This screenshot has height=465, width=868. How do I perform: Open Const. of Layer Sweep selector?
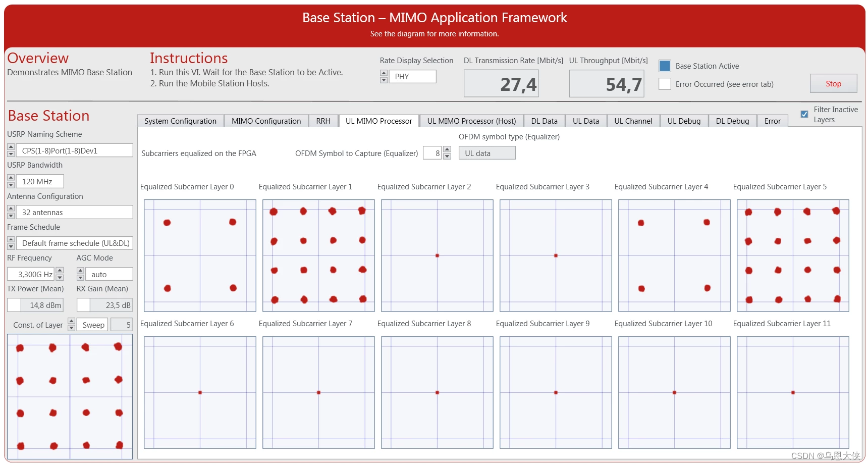92,325
